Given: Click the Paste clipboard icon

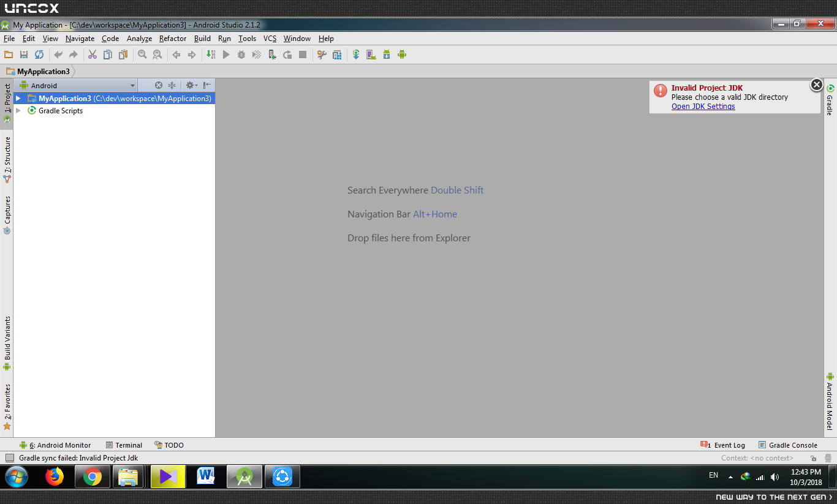Looking at the screenshot, I should coord(123,55).
